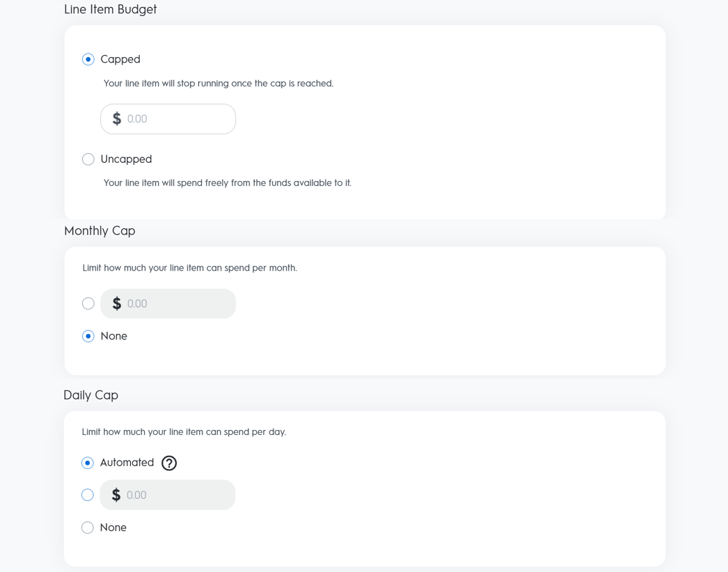The width and height of the screenshot is (728, 572).
Task: Select the Capped budget radio button
Action: tap(88, 60)
